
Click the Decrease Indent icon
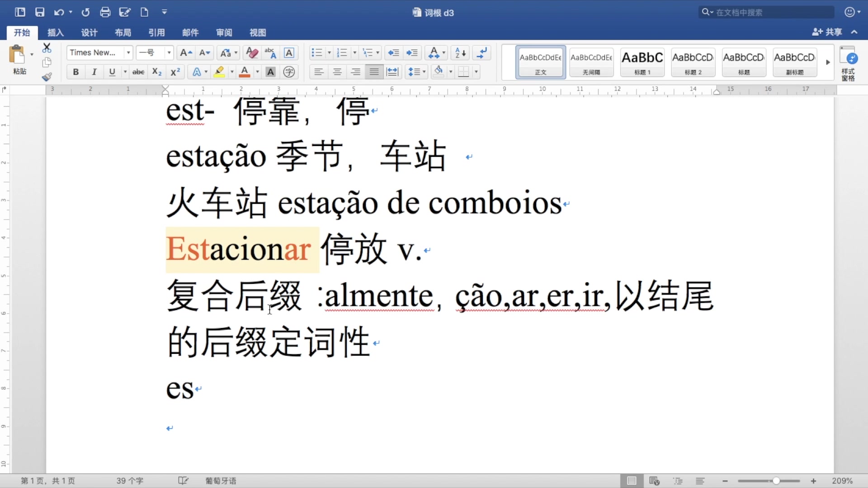tap(394, 53)
